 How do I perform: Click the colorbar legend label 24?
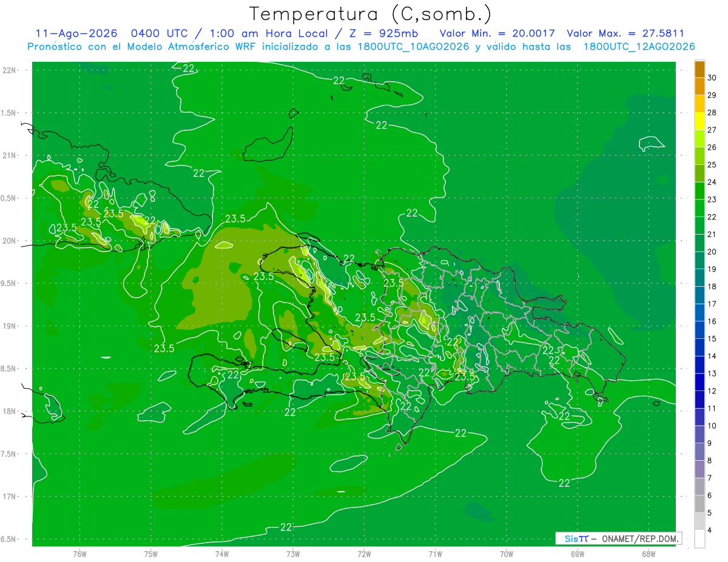712,182
